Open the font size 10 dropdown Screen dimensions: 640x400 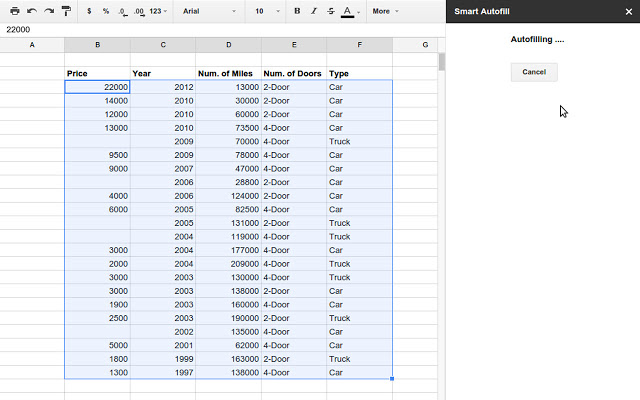(267, 11)
